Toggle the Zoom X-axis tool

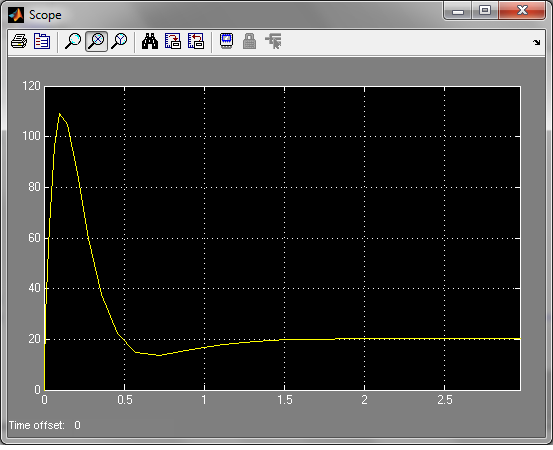click(96, 41)
